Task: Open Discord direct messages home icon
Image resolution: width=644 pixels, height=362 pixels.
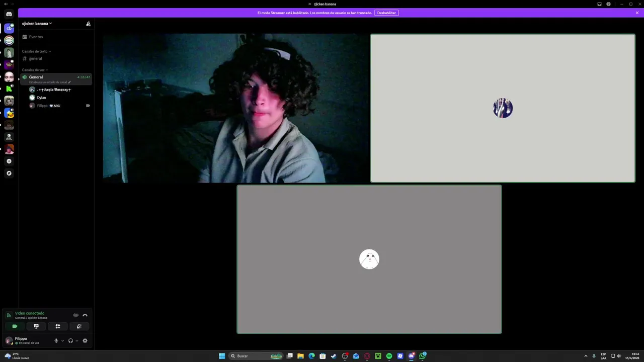Action: 9,14
